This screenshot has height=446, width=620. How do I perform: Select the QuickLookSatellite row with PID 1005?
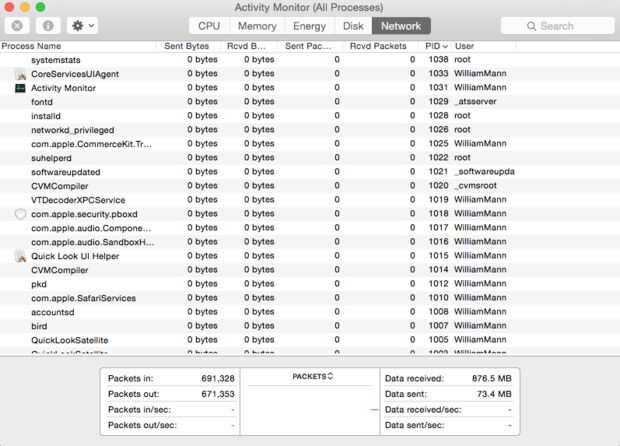pos(310,340)
